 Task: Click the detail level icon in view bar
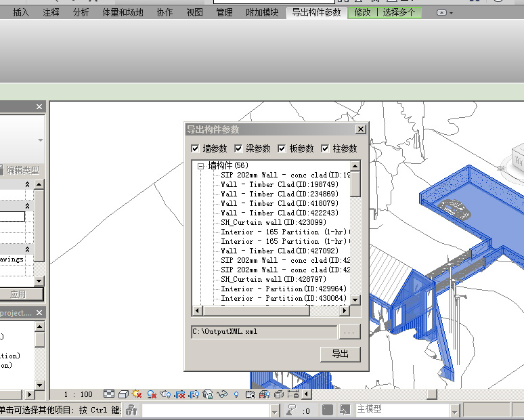[110, 394]
